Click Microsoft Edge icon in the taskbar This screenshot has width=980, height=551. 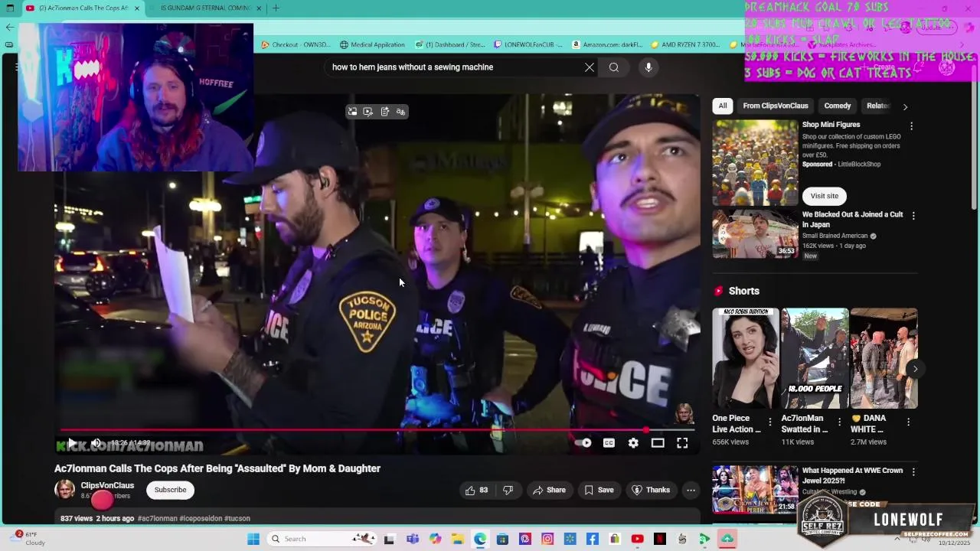(x=480, y=539)
